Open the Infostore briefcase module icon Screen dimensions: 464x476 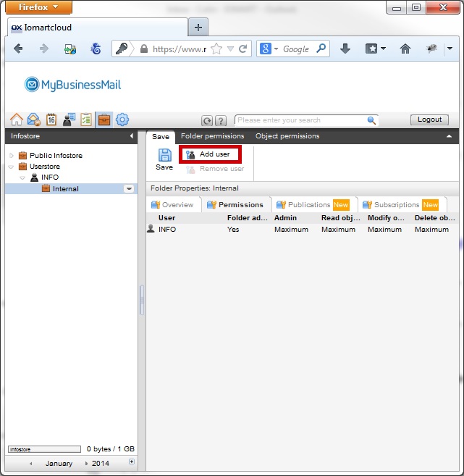104,120
